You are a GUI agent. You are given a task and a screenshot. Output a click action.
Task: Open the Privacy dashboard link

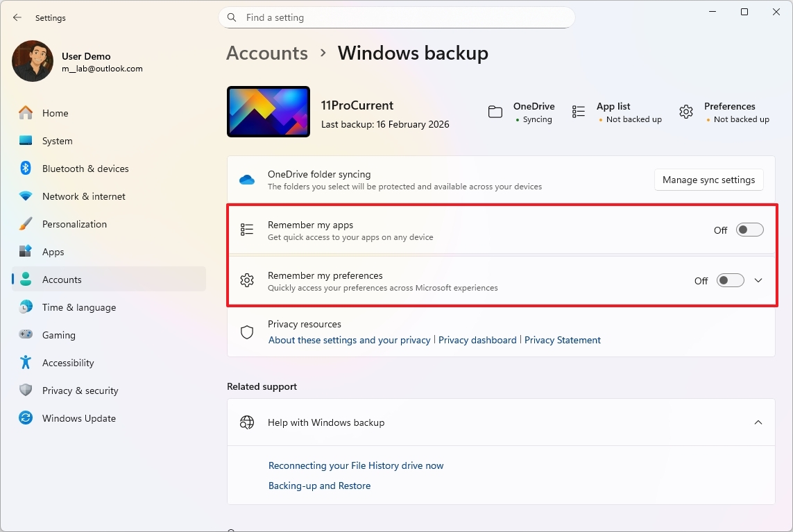477,340
